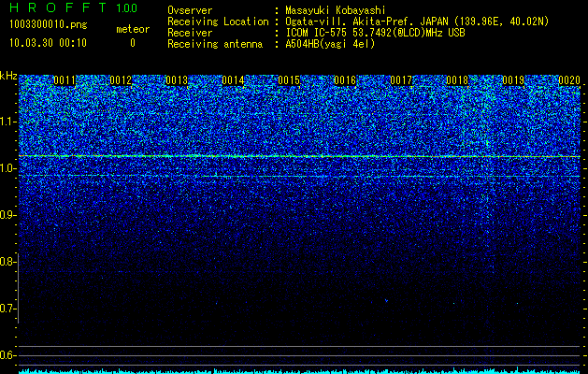
Task: Click the 0.9 frequency axis label
Action: pyautogui.click(x=7, y=215)
